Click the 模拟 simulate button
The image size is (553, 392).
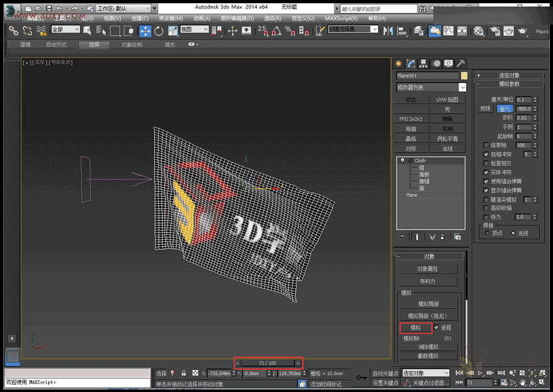(x=415, y=327)
